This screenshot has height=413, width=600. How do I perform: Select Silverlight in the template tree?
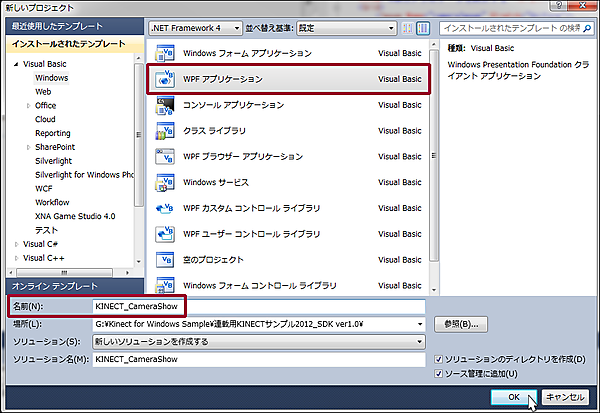coord(54,161)
